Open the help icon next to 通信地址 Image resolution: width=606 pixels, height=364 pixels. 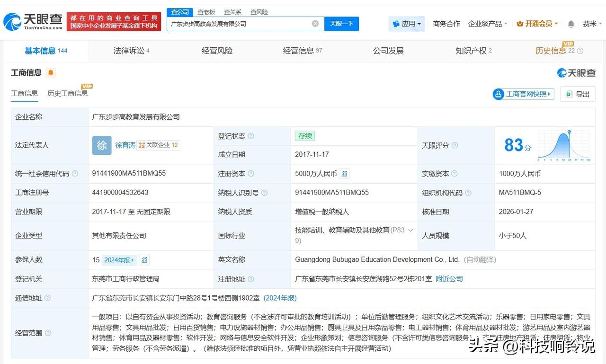tap(47, 298)
